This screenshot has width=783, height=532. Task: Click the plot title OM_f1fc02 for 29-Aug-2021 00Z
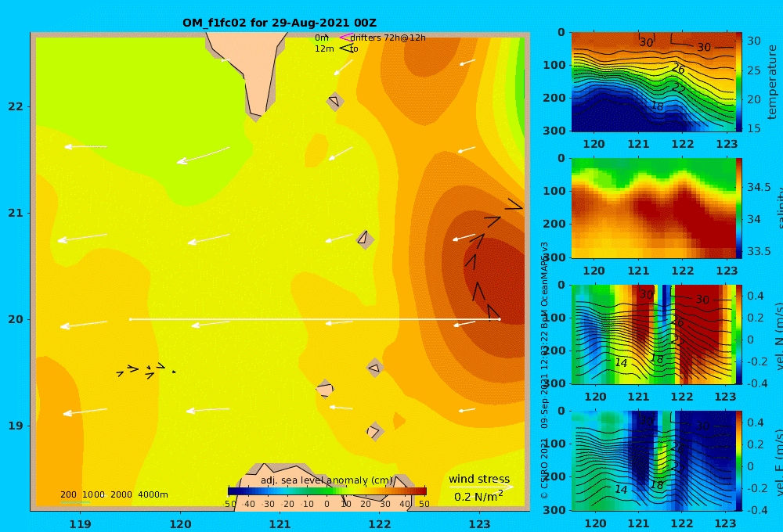click(x=280, y=23)
